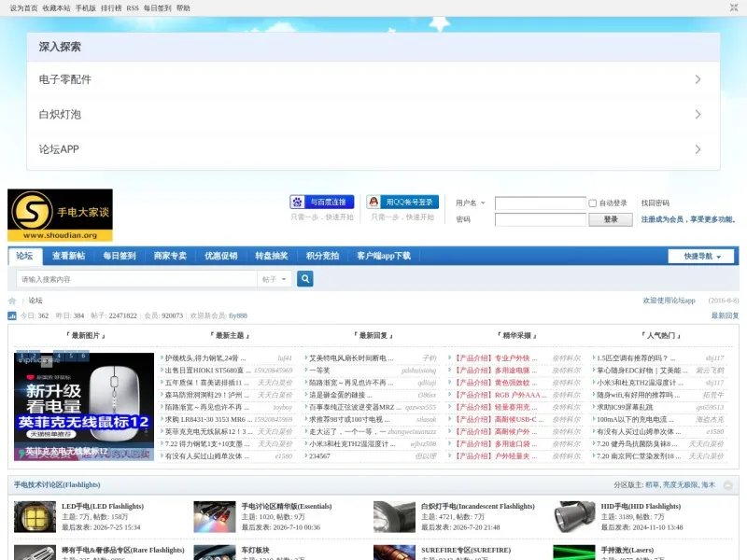Screen dimensions: 747x560
Task: Open thread 【产品介绍】RGB 户外AAA
Action: click(500, 395)
